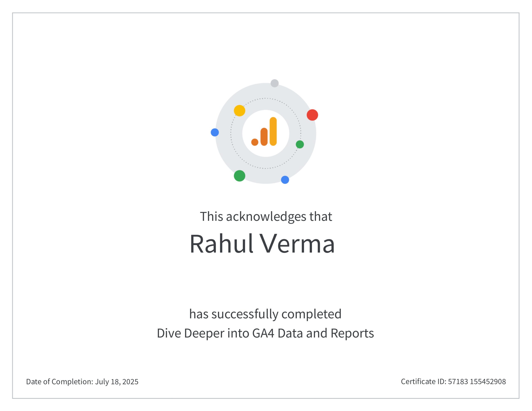
Task: Click the orange middle bar in the logo
Action: tap(264, 137)
